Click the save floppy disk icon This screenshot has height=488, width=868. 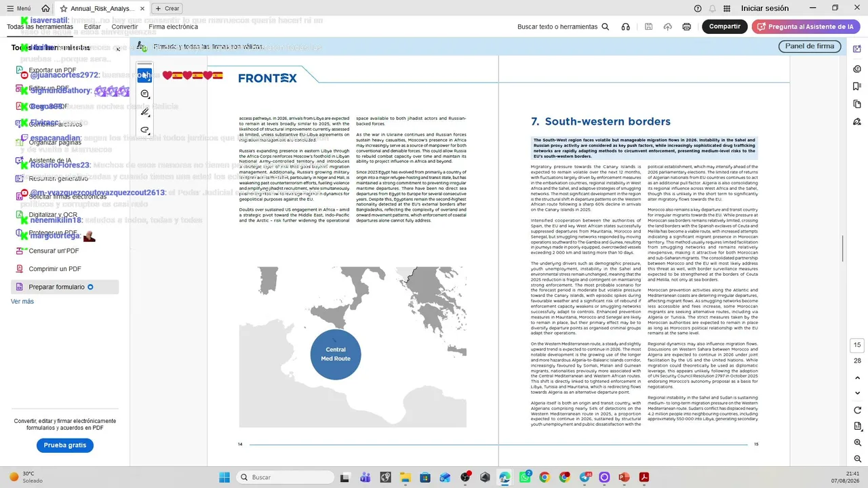[649, 26]
